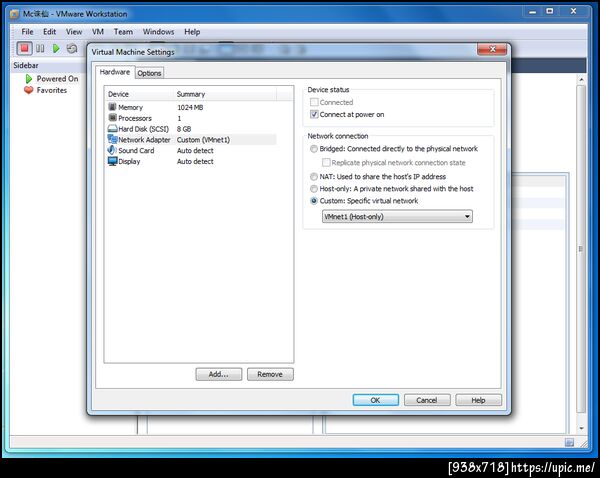
Task: Click the Powered On sidebar icon
Action: (29, 79)
